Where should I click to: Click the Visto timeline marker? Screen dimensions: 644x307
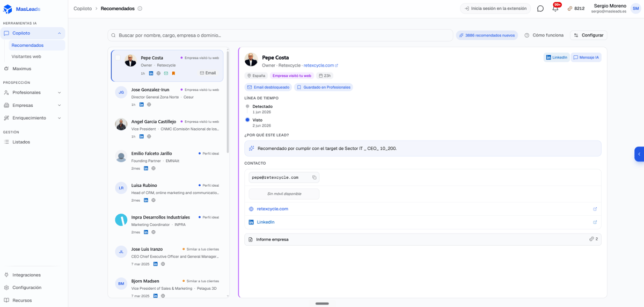(x=247, y=120)
